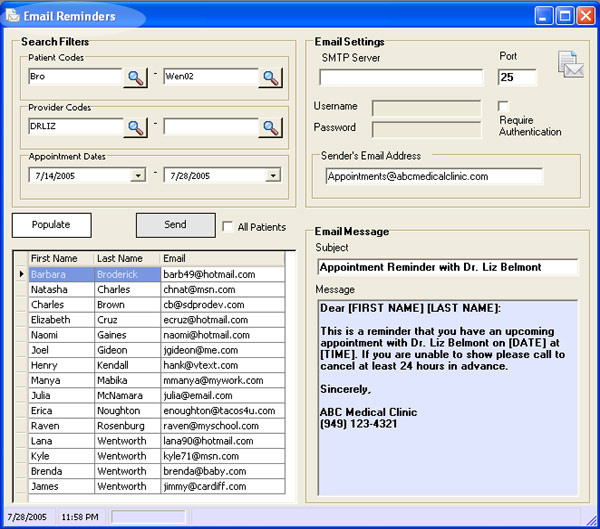Click into the Port field showing 25
Screen dimensions: 600x529
coord(517,77)
